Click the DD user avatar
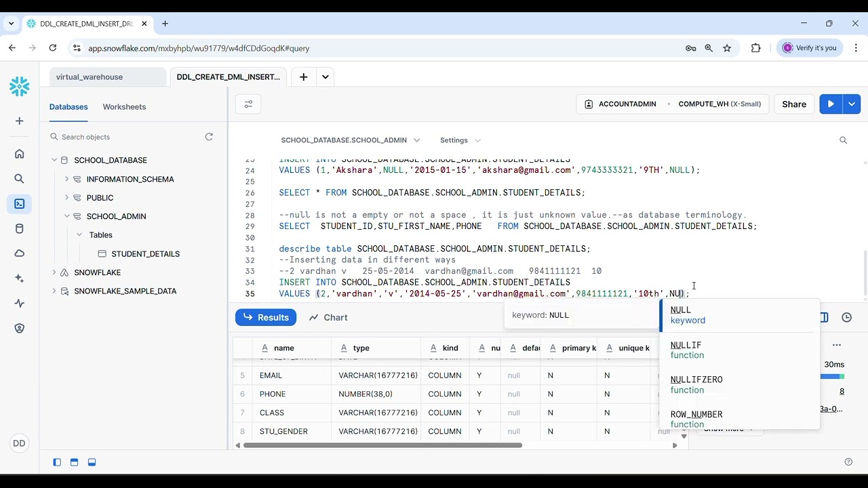Viewport: 868px width, 488px height. (x=19, y=443)
